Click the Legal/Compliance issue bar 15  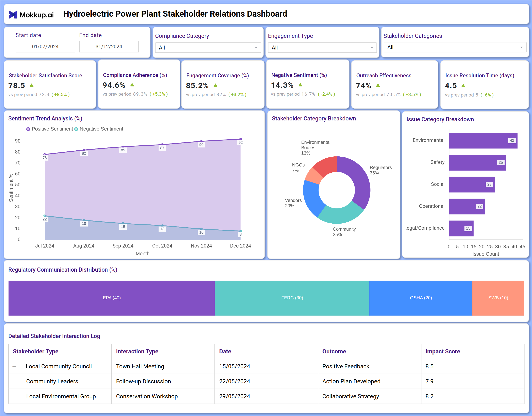pos(461,228)
